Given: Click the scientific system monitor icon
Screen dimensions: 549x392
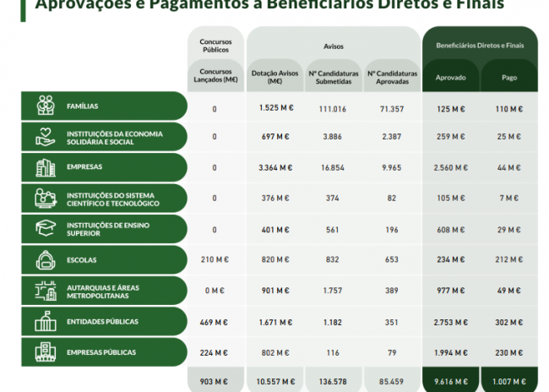Looking at the screenshot, I should 46,199.
